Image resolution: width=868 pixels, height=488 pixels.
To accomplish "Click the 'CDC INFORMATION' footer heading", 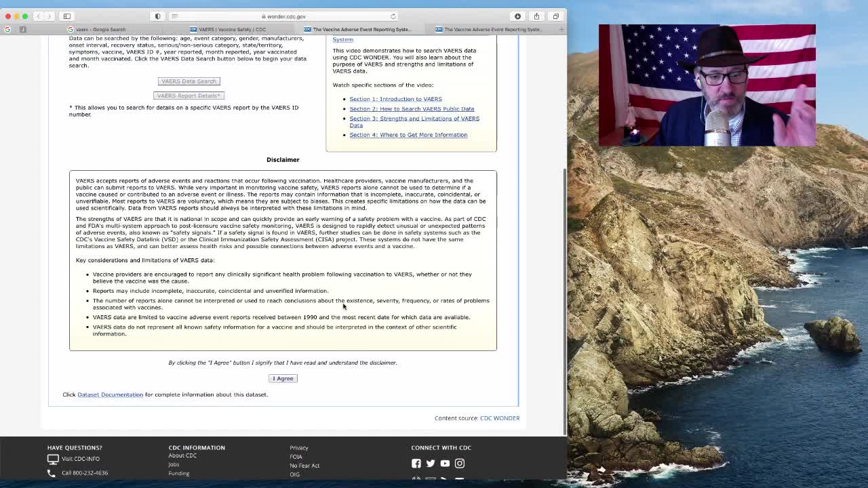I will point(197,447).
